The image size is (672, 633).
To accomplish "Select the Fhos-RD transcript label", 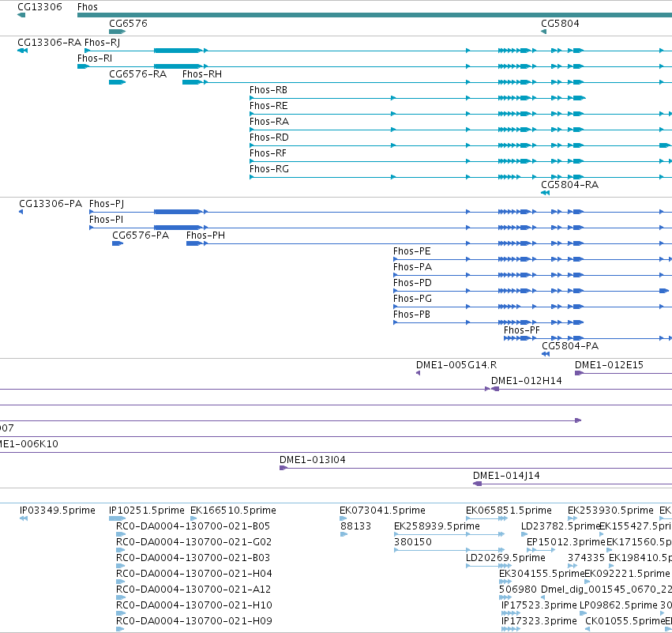I will pos(269,138).
